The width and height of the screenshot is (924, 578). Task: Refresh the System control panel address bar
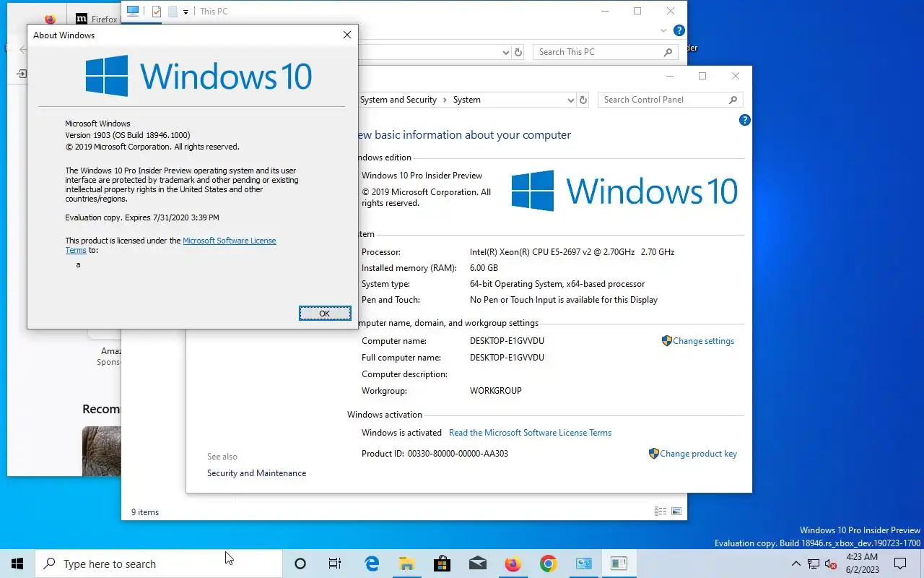point(583,100)
